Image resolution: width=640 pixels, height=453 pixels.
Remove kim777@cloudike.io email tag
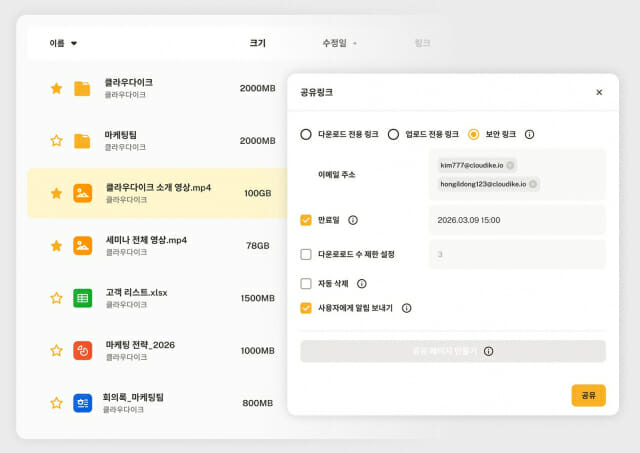tap(510, 165)
